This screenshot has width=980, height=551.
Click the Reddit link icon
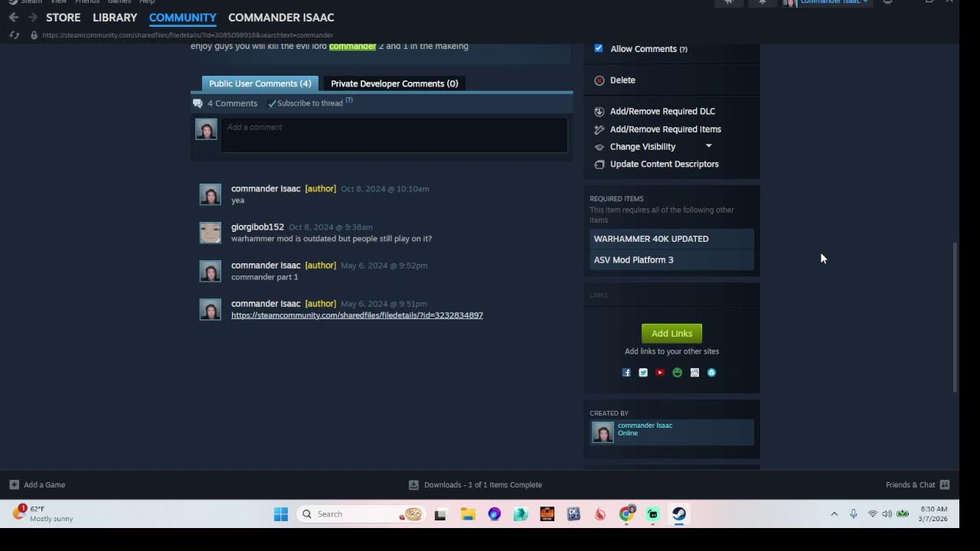[x=694, y=373]
